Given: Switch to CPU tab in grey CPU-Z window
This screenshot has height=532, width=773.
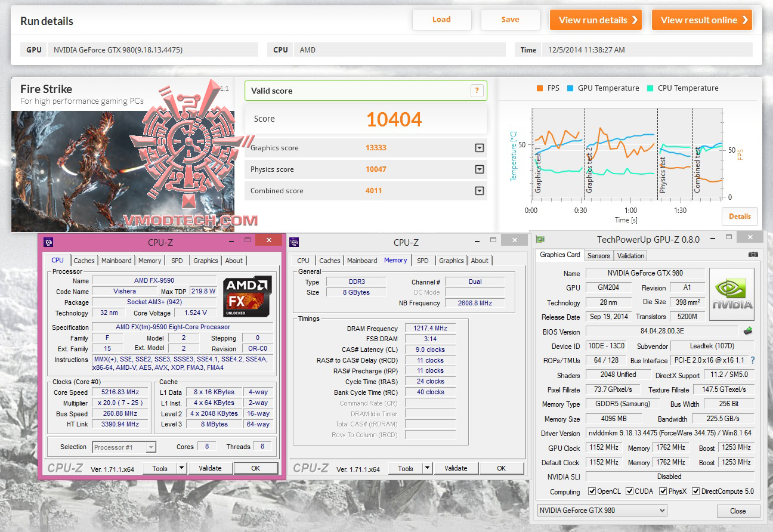Looking at the screenshot, I should point(303,261).
